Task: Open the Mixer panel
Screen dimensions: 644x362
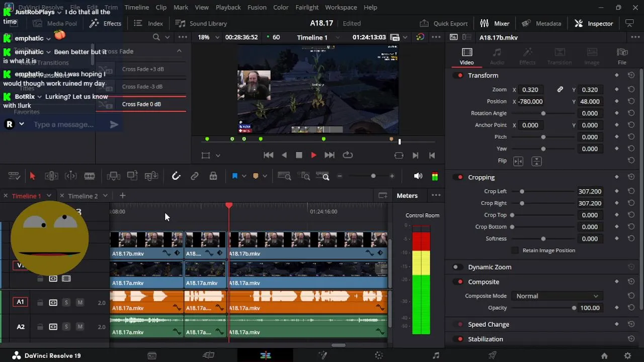Action: (495, 24)
